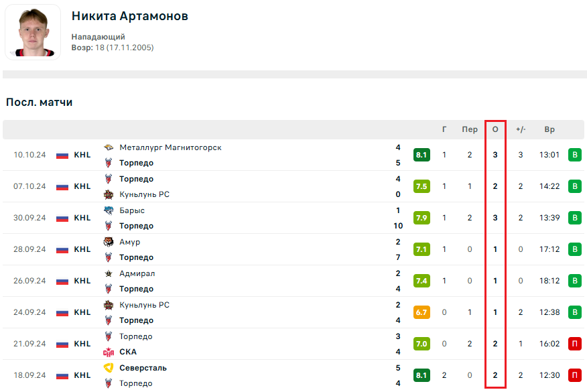Screen dimensions: 587x392
Task: Click the Amur tiger logo
Action: pos(109,242)
